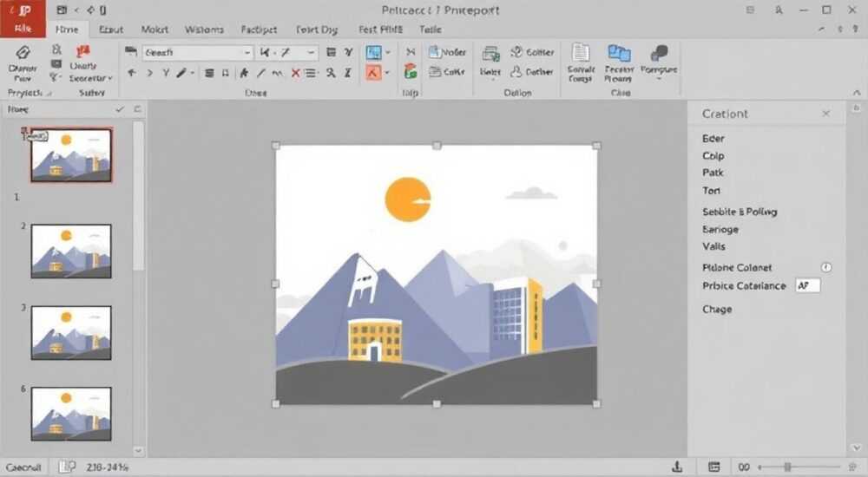
Task: Click the small square icon beside the panel checkmark
Action: coord(137,109)
